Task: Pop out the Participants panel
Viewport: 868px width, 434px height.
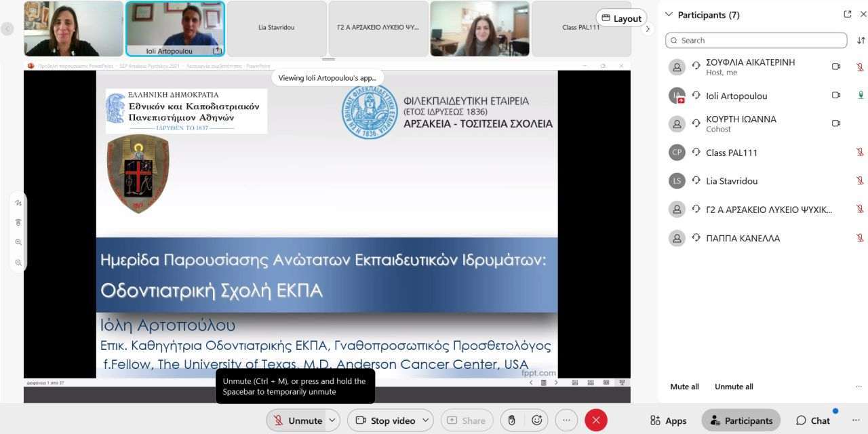Action: coord(847,14)
